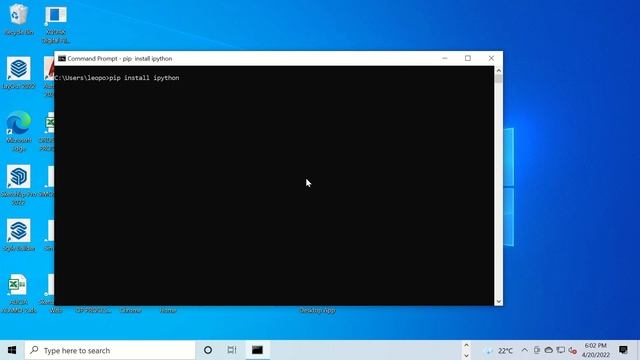Click the Command Prompt window title text

120,59
